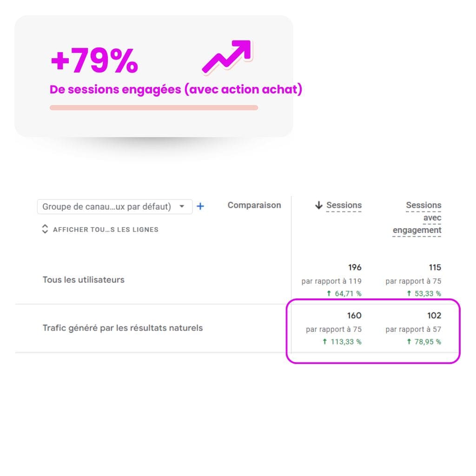Open the Groupe de canaux par défaut dropdown

tap(114, 206)
